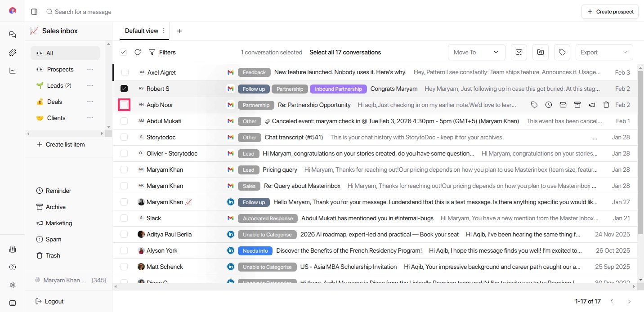Expand the Export dropdown

pyautogui.click(x=604, y=52)
